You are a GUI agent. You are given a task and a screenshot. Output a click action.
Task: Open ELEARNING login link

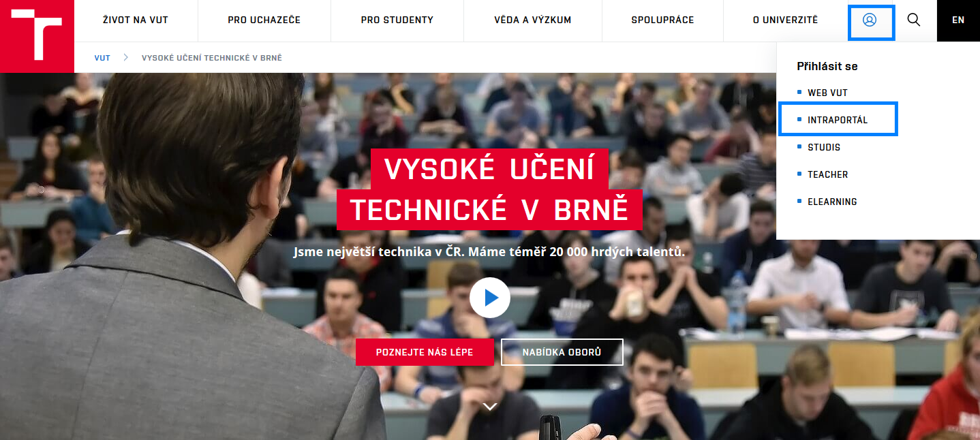click(832, 202)
